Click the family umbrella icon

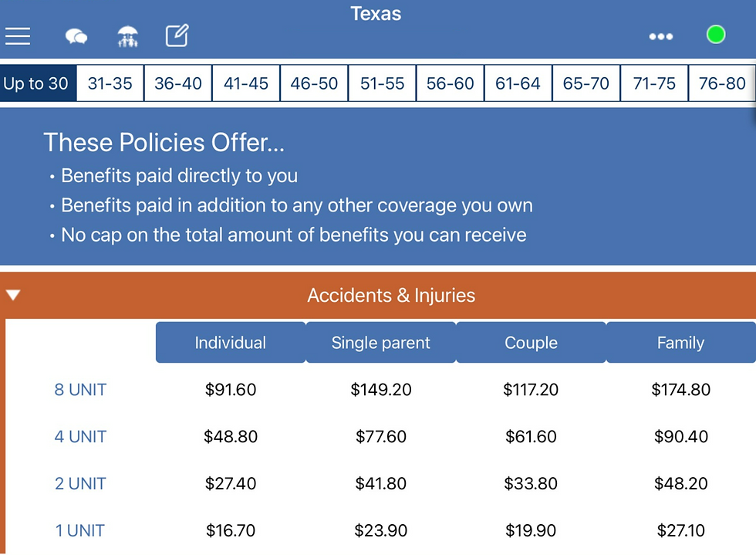tap(127, 36)
